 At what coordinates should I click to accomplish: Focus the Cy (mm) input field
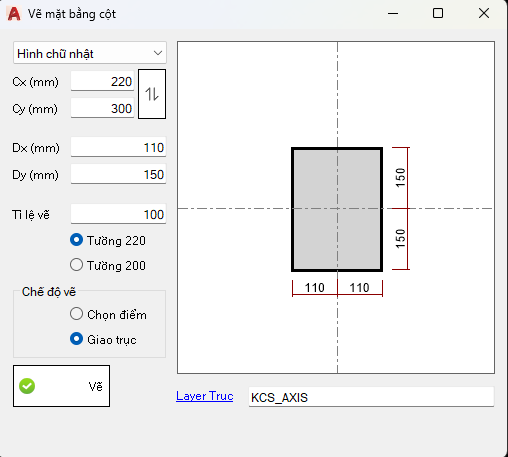coord(102,108)
